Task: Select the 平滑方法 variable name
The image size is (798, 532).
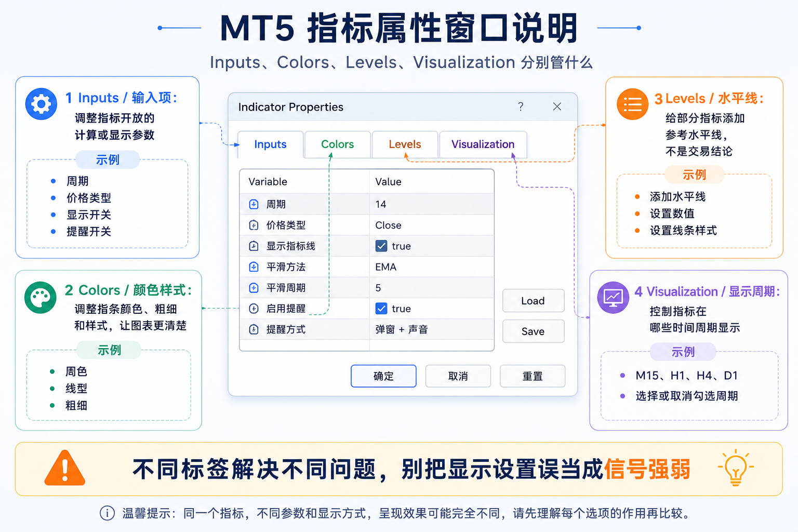Action: pos(286,267)
